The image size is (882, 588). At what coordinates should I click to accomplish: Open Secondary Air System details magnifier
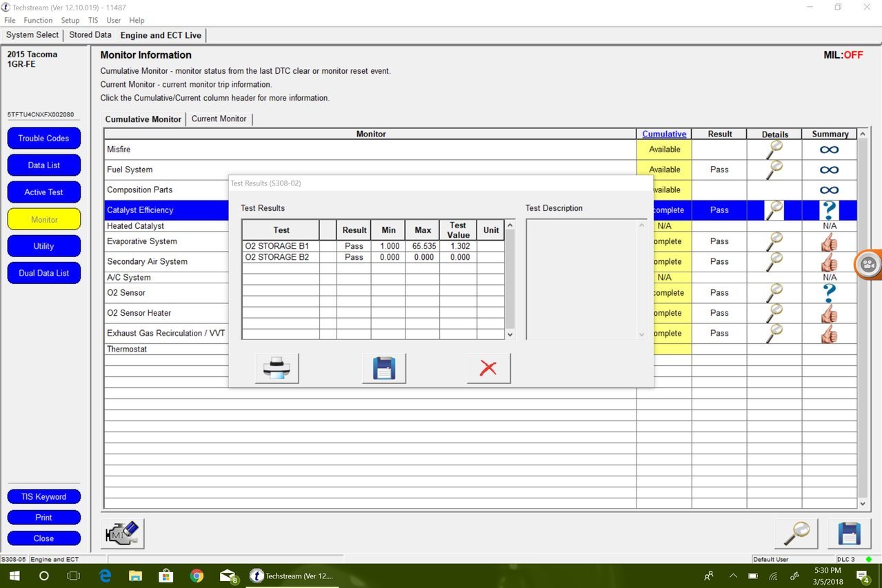[774, 261]
